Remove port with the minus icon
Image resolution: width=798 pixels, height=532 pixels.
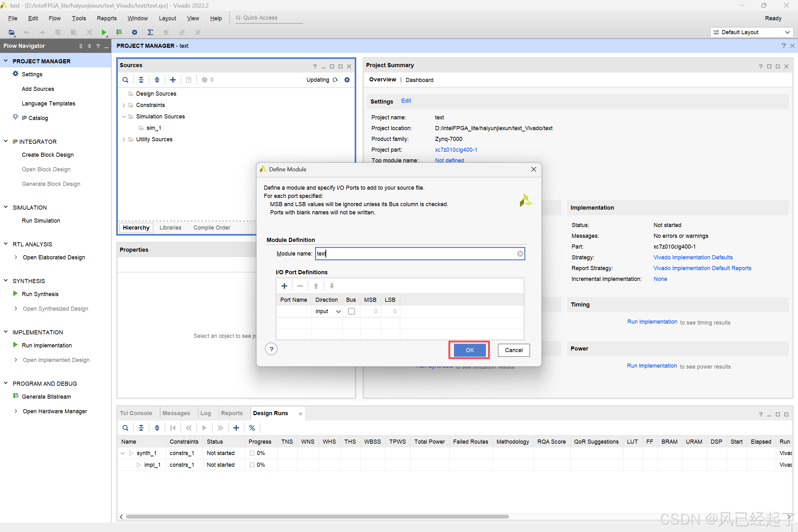(300, 286)
